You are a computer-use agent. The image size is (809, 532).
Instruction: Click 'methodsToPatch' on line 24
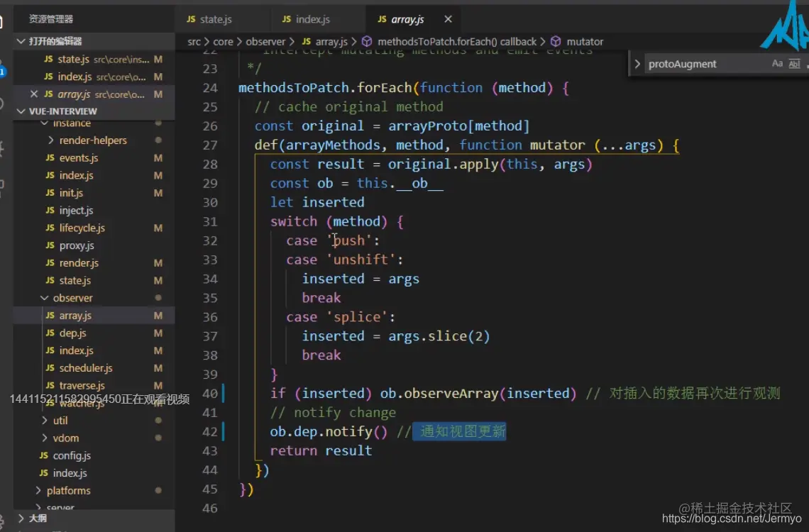coord(294,88)
